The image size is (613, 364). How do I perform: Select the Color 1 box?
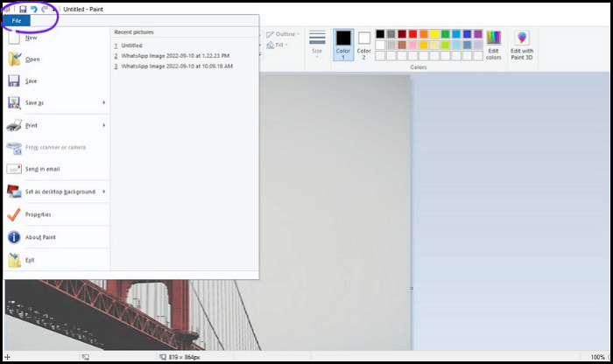point(343,45)
